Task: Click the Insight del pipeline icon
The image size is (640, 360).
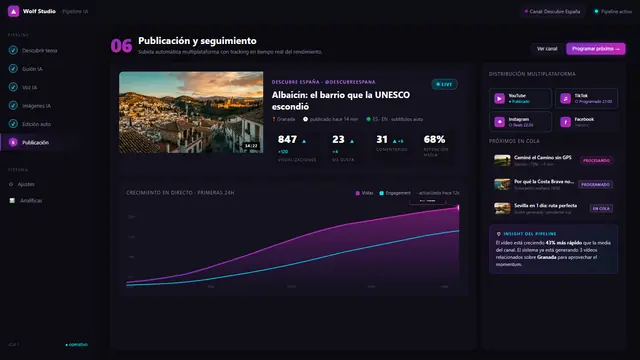Action: [498, 234]
